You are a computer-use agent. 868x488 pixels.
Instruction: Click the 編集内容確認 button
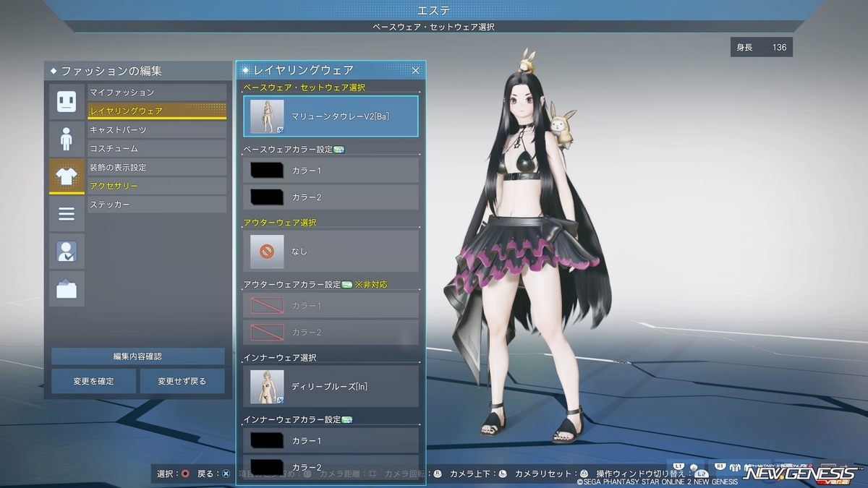click(x=137, y=356)
